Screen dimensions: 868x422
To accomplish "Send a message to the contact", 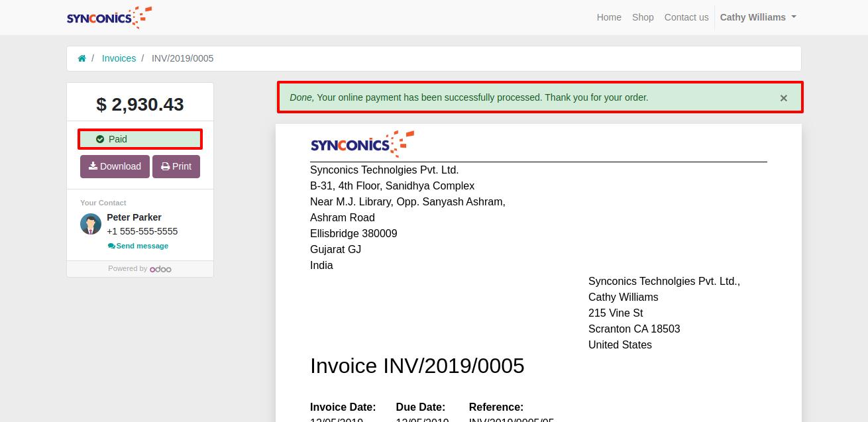I will coord(138,246).
